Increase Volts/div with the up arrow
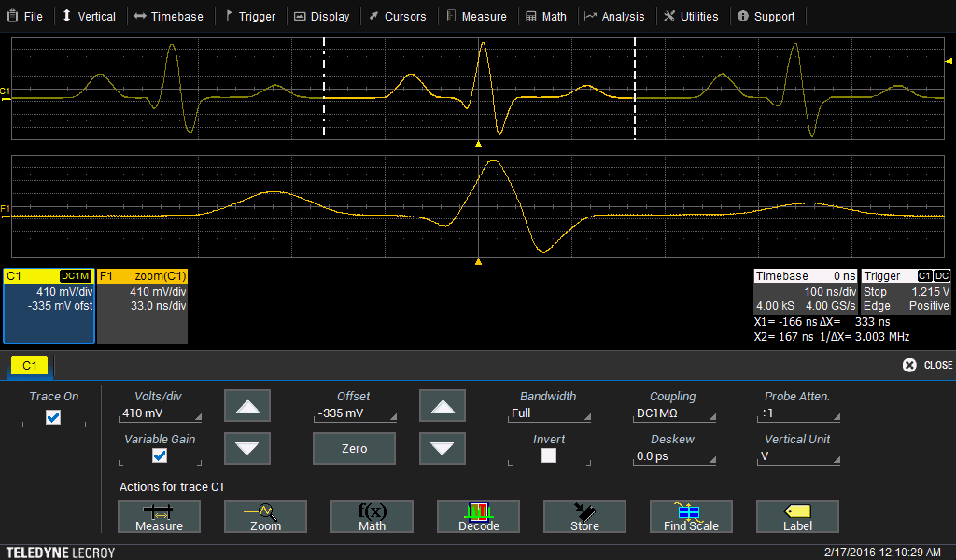This screenshot has width=956, height=560. tap(247, 406)
